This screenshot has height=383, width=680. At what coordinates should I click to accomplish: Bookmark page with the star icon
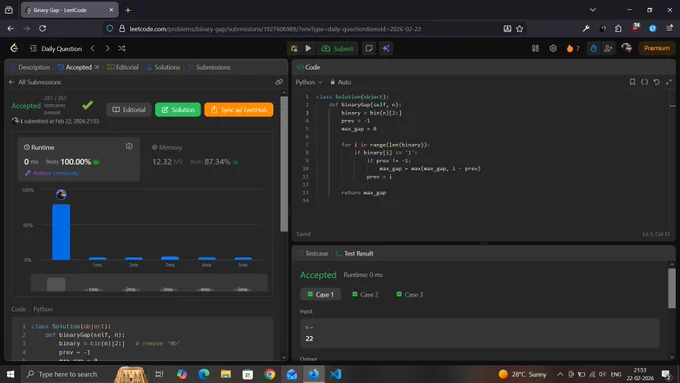pyautogui.click(x=520, y=29)
